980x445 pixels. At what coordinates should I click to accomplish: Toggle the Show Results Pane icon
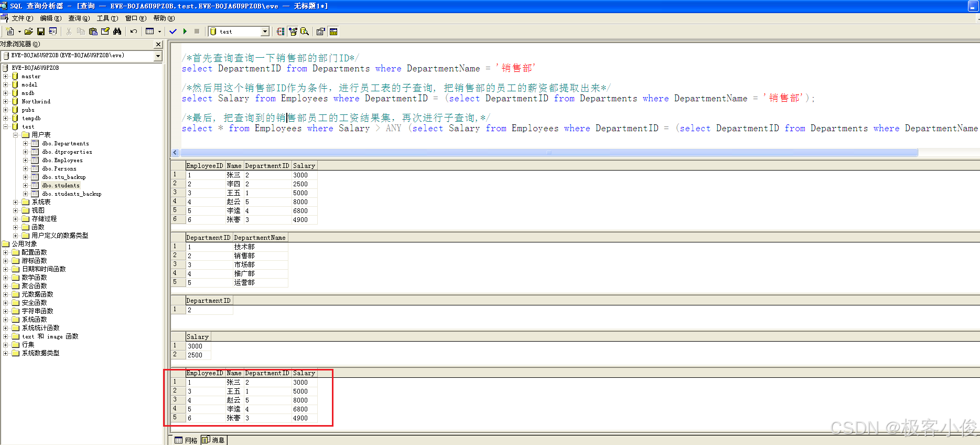click(333, 31)
